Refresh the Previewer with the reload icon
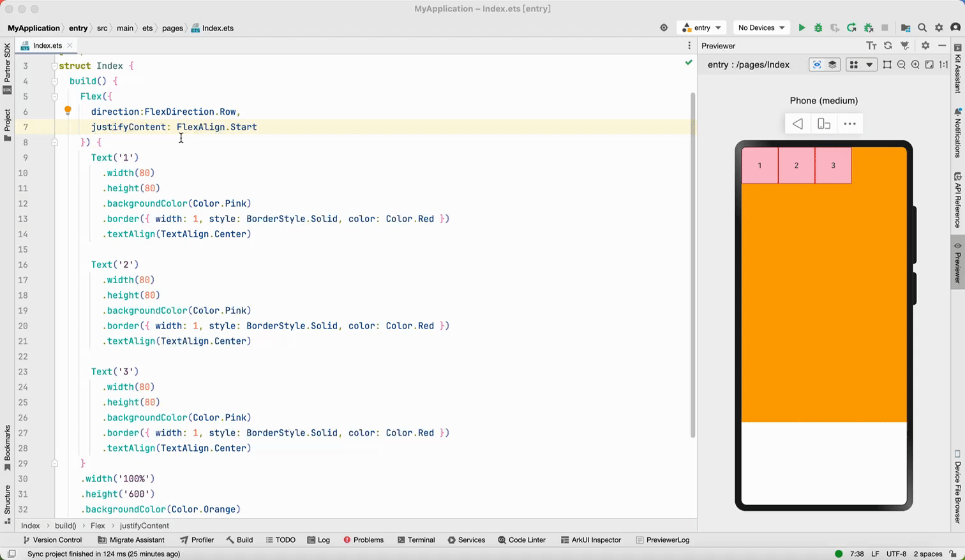Screen dimensions: 965x560 (x=888, y=46)
